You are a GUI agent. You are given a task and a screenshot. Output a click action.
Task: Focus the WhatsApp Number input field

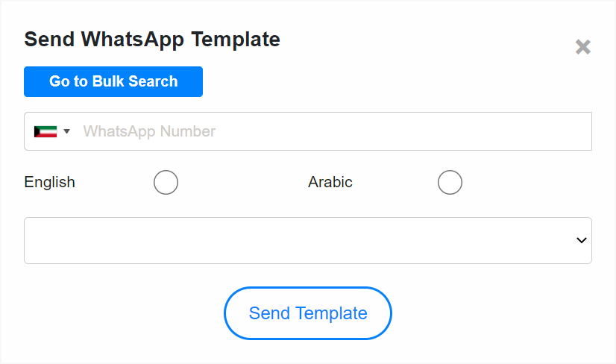308,131
